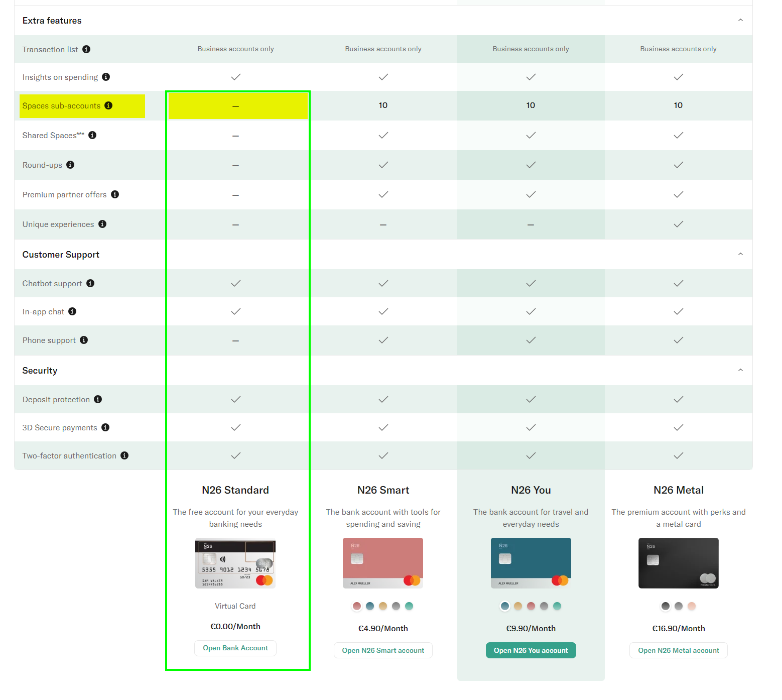Viewport: 782px width, 700px height.
Task: Click Open N26 Smart account button
Action: (383, 650)
